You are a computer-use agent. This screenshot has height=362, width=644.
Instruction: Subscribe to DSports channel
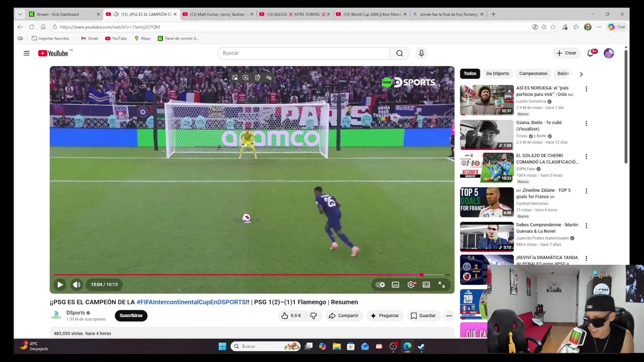point(131,316)
